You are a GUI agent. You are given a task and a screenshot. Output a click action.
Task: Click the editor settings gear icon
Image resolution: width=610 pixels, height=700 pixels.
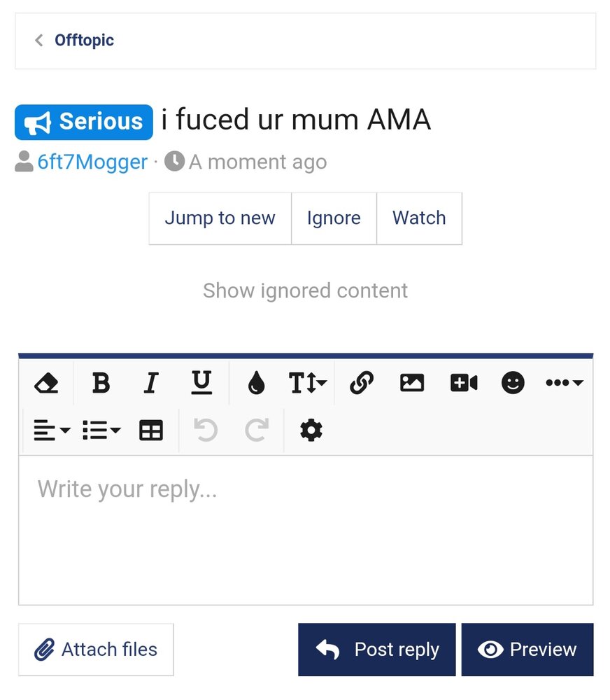[x=311, y=430]
